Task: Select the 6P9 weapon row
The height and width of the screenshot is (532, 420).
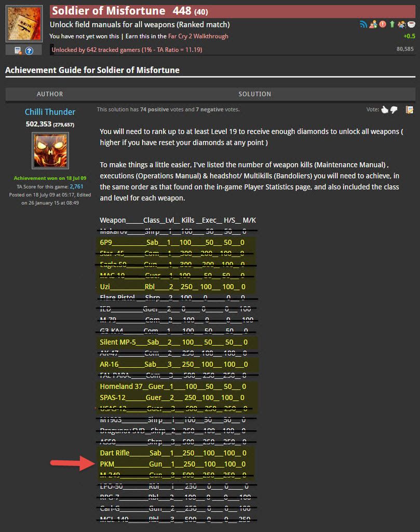Action: tap(172, 242)
